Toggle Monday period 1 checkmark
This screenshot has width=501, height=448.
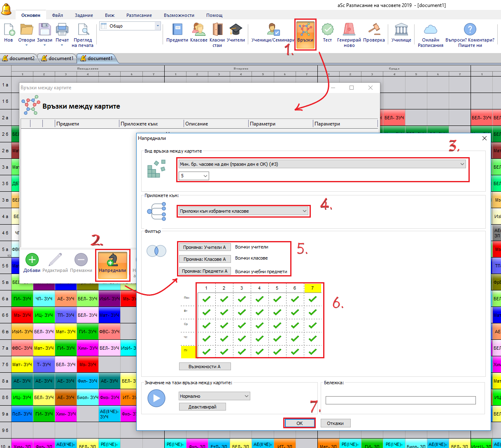click(206, 299)
